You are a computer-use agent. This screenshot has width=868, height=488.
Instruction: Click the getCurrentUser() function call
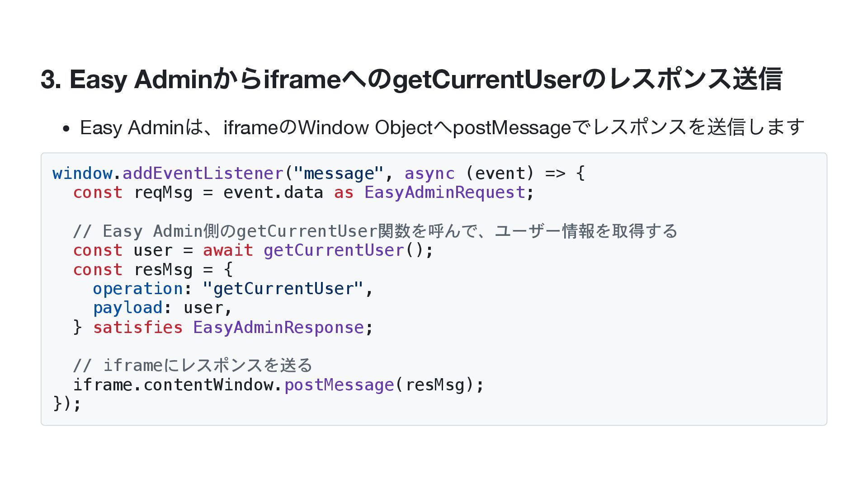point(344,250)
